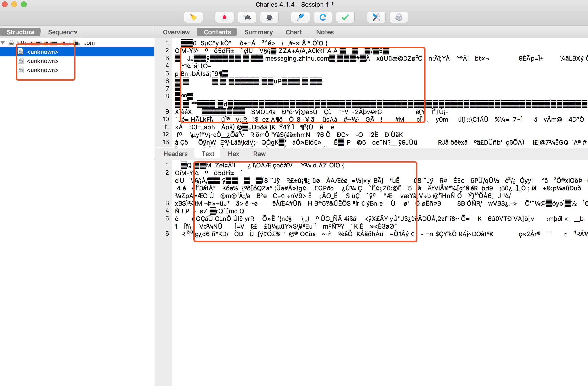Collapse the host tree disclosure triangle

(3, 43)
